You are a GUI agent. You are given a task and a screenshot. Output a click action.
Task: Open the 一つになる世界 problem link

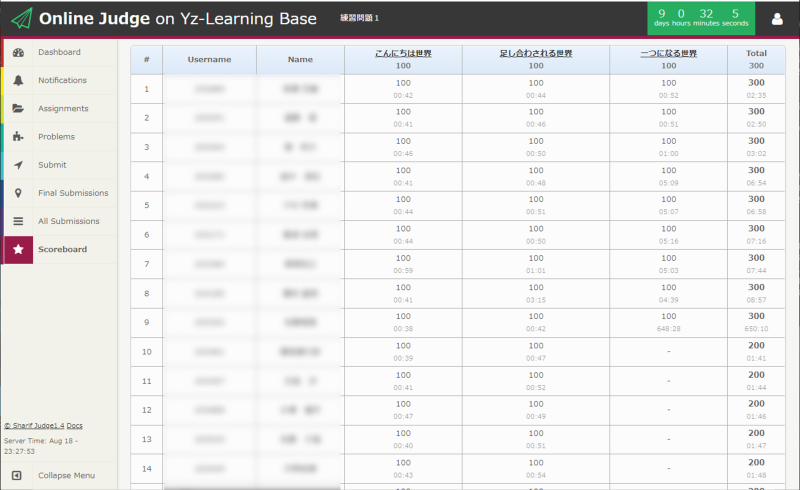coord(668,53)
